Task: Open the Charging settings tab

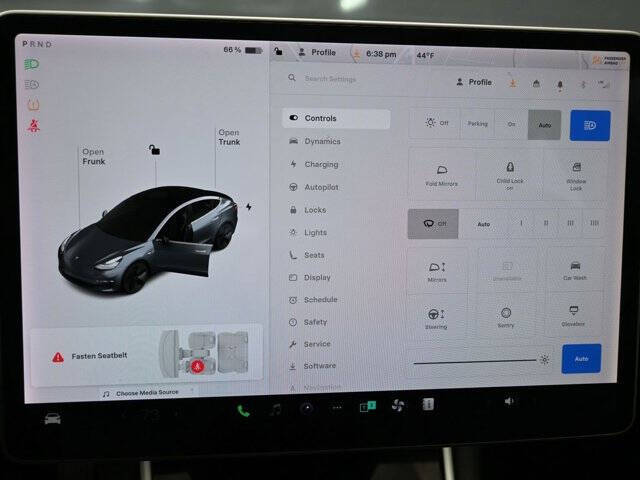Action: tap(314, 164)
